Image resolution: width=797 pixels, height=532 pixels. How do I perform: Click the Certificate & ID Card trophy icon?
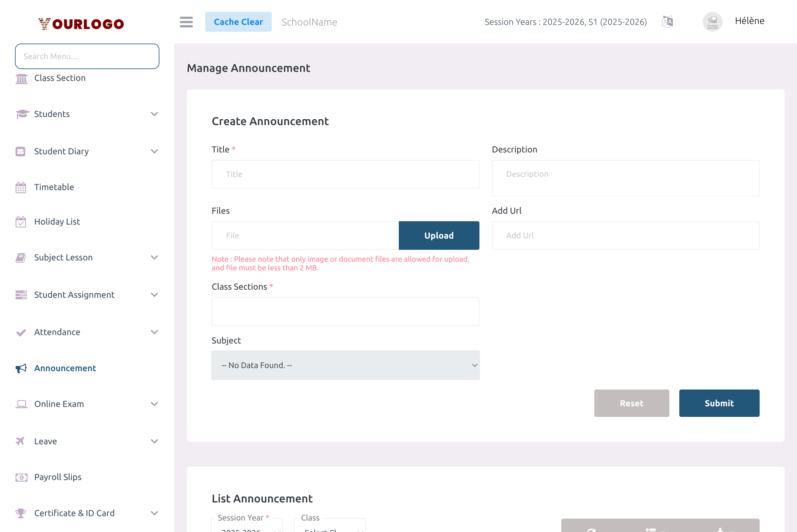(21, 513)
